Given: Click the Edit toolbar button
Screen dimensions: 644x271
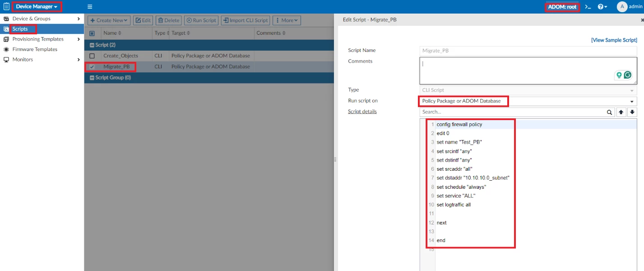Looking at the screenshot, I should click(143, 20).
